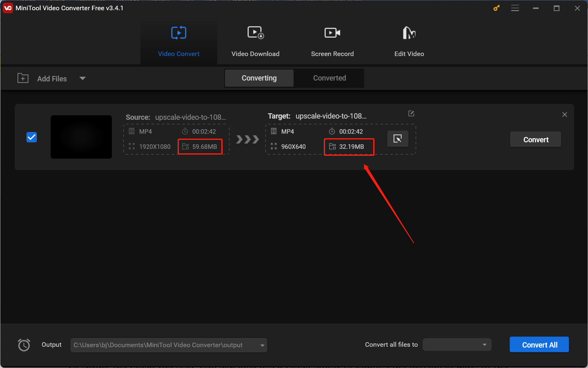Switch to Screen Record tab
The height and width of the screenshot is (368, 588).
[x=332, y=41]
